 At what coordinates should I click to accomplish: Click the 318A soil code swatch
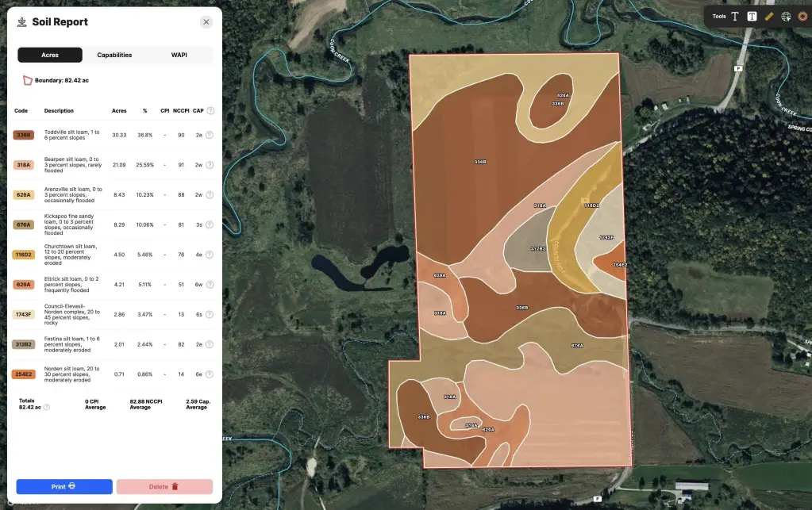[23, 165]
